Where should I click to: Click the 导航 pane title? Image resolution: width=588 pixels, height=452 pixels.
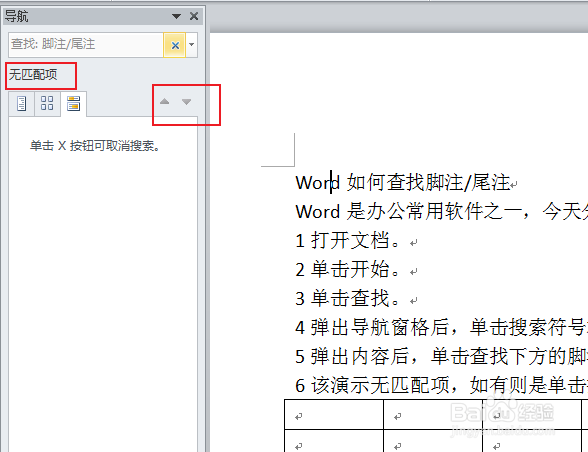pyautogui.click(x=16, y=16)
